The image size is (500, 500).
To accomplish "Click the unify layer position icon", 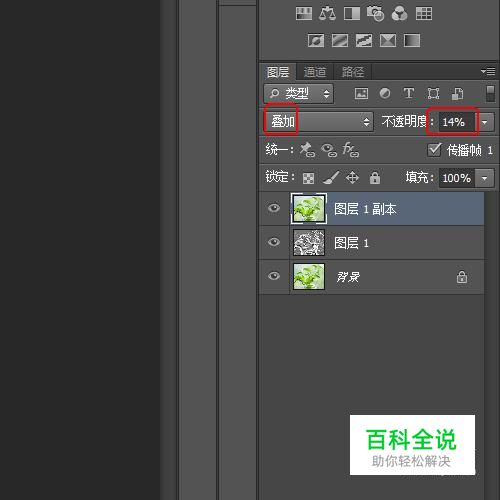I will 307,150.
